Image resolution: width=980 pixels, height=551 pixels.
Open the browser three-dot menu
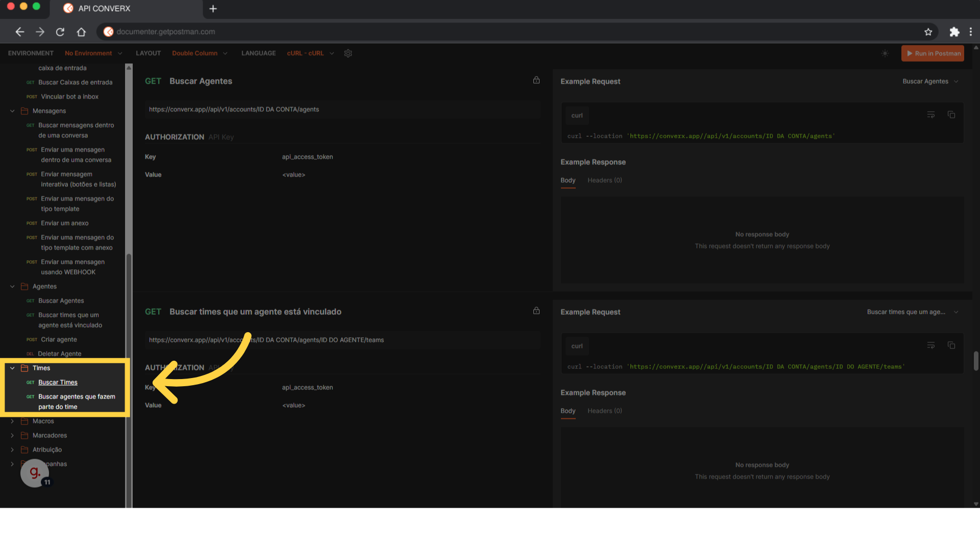click(x=971, y=32)
